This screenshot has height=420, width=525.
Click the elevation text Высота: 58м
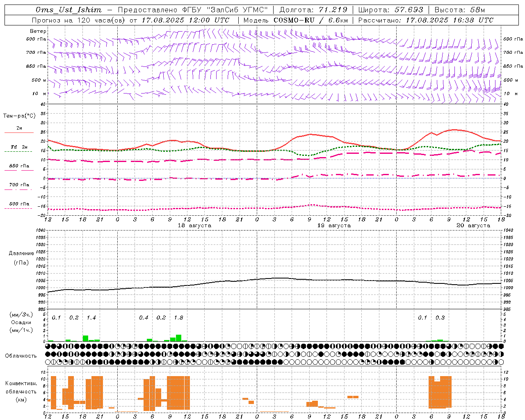(x=460, y=10)
